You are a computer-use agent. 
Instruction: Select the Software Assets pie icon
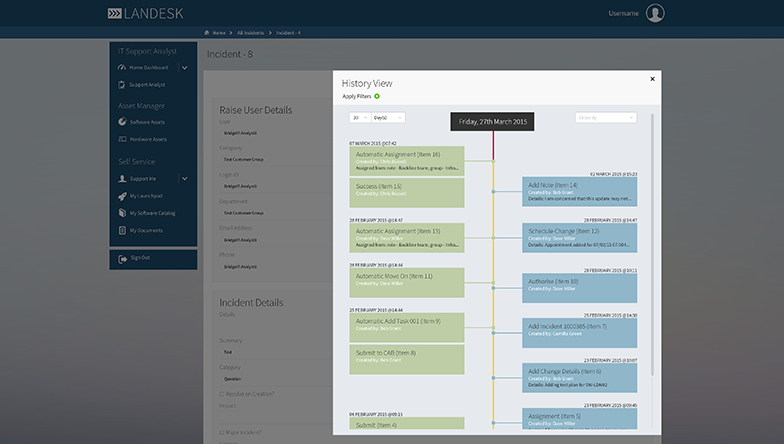tap(122, 122)
